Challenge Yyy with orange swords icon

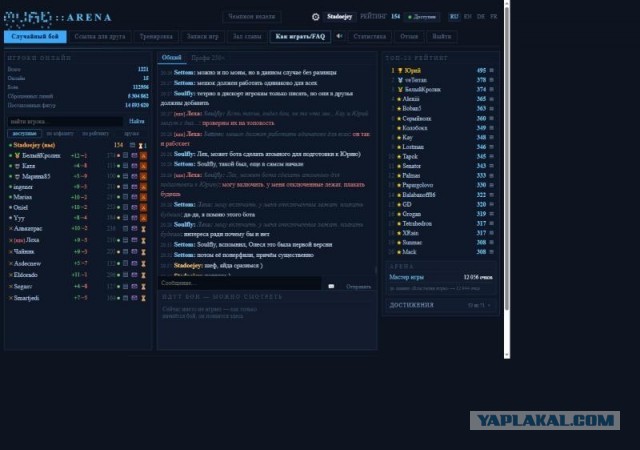pyautogui.click(x=143, y=218)
